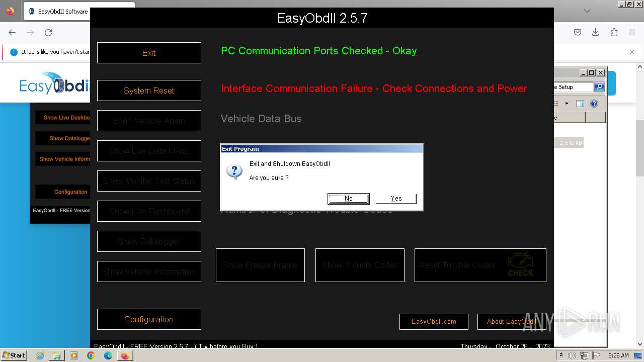Show hidden tray icons arrow
Viewport: 644px width, 362px height.
coord(561,355)
